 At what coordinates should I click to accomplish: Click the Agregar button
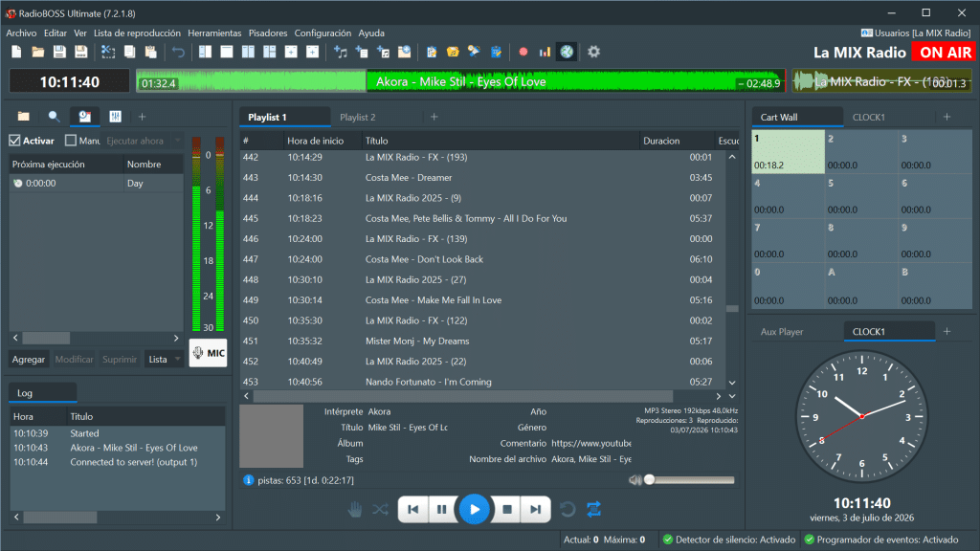pos(28,360)
